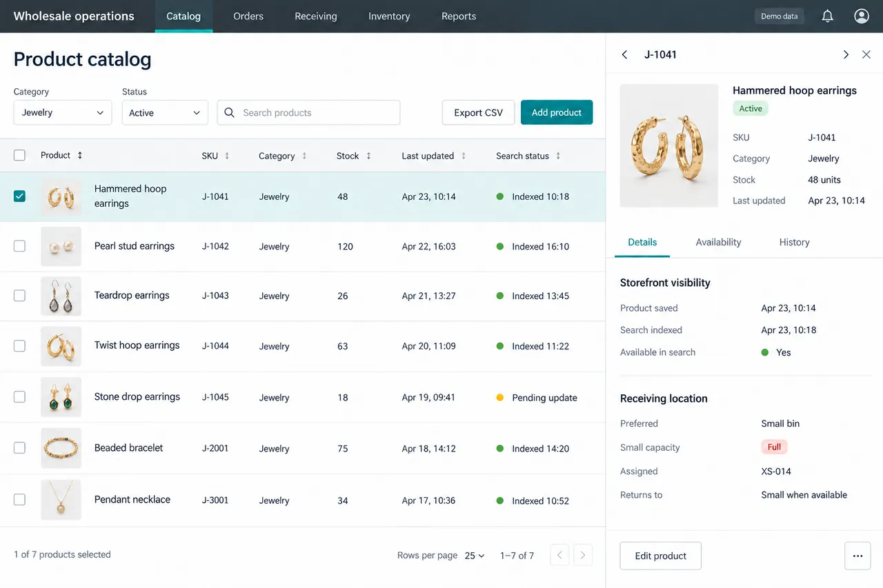Screen dimensions: 883x588
Task: Uncheck Hammered hoop earrings row checkbox
Action: [x=19, y=196]
